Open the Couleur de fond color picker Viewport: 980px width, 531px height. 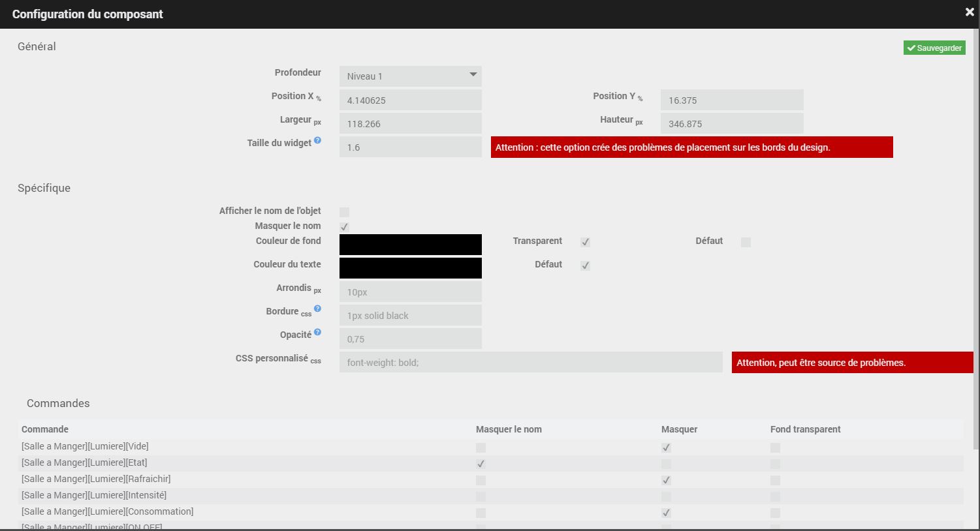pyautogui.click(x=411, y=245)
